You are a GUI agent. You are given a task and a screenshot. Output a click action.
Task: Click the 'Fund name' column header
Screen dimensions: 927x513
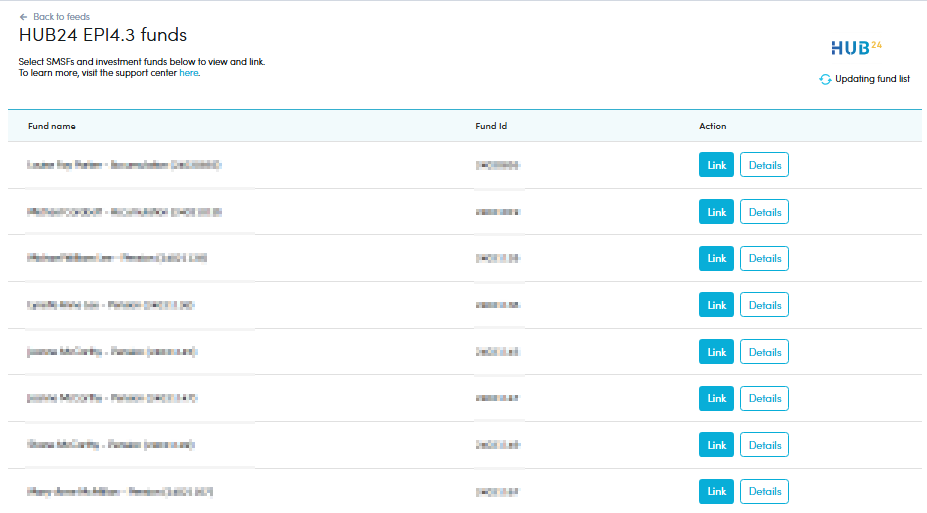[52, 126]
